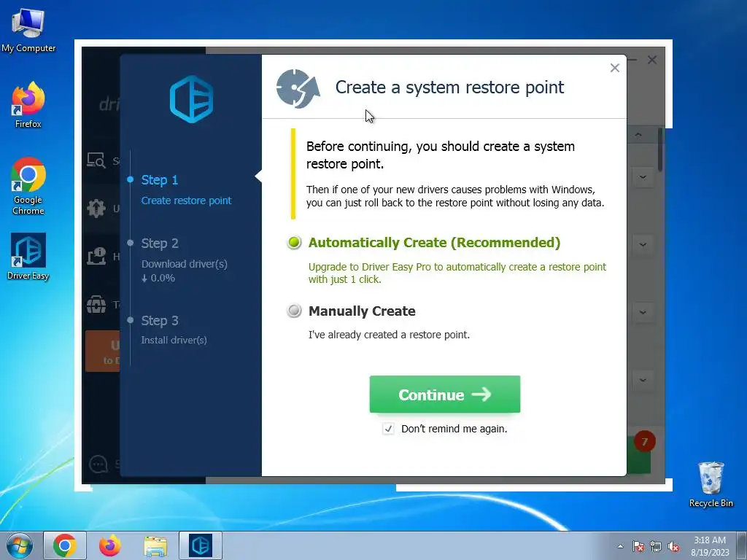Screen dimensions: 747x560
Task: Click the red badge showing 7
Action: pyautogui.click(x=645, y=441)
